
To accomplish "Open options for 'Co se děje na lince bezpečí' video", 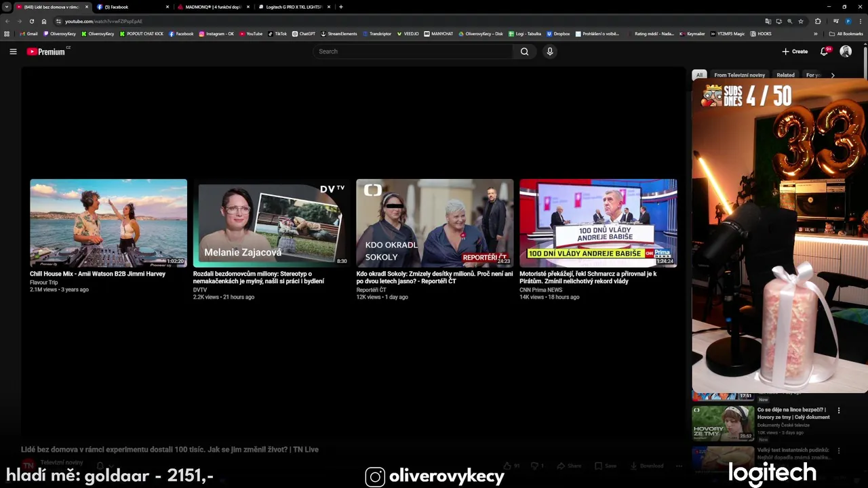I will (839, 411).
